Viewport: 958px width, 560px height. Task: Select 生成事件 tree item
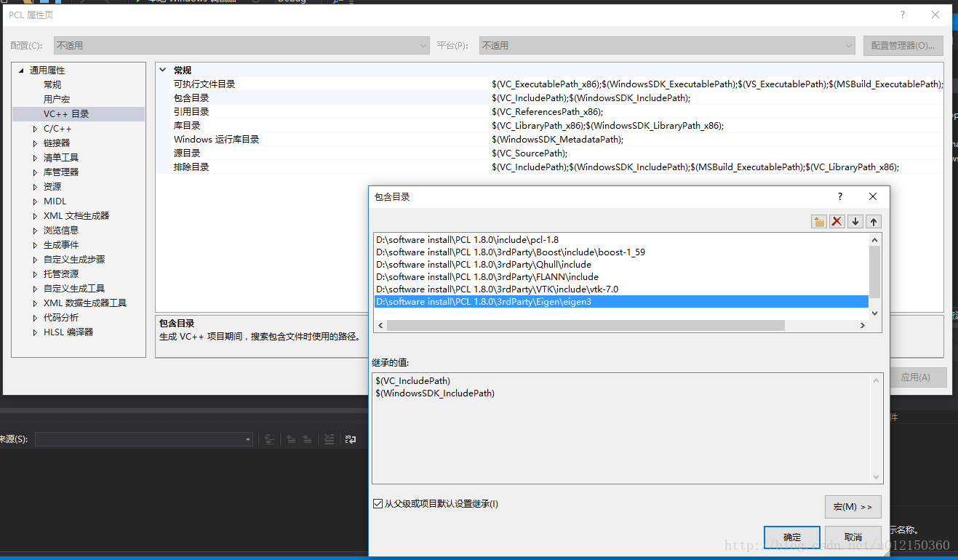click(x=61, y=245)
